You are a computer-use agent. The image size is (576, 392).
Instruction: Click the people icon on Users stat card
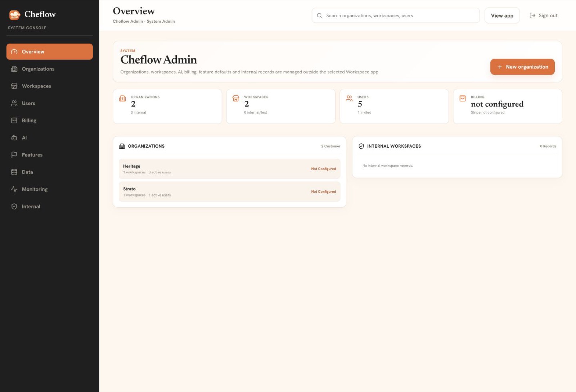pyautogui.click(x=349, y=98)
